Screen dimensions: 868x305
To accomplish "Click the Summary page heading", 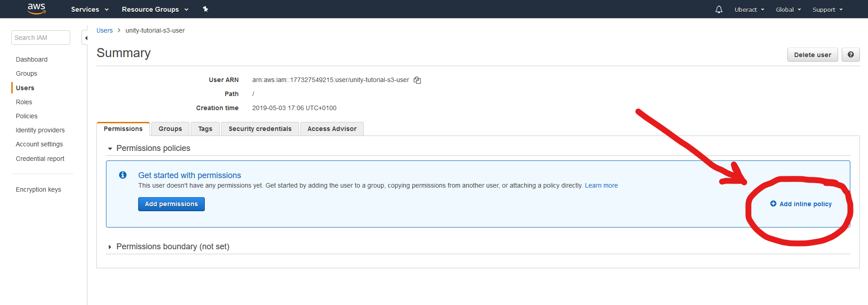I will [x=124, y=53].
